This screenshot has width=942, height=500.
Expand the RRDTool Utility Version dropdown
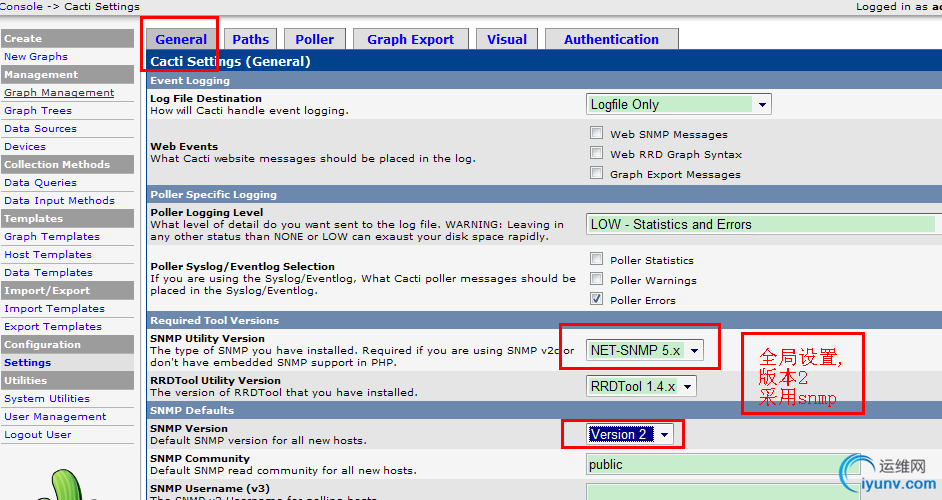(641, 386)
